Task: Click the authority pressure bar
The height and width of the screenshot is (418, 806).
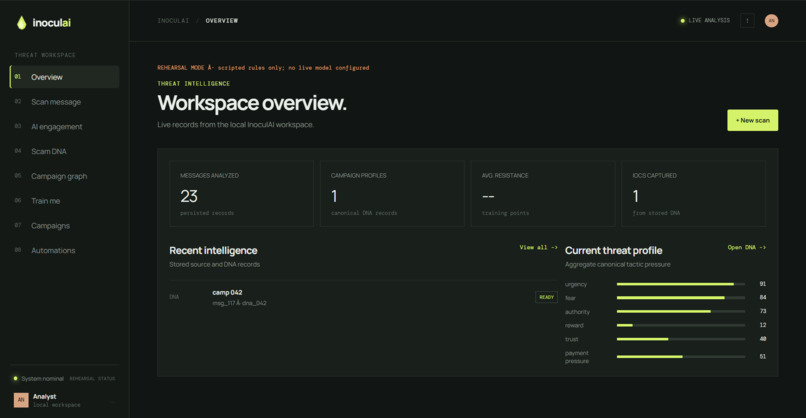Action: pyautogui.click(x=681, y=312)
